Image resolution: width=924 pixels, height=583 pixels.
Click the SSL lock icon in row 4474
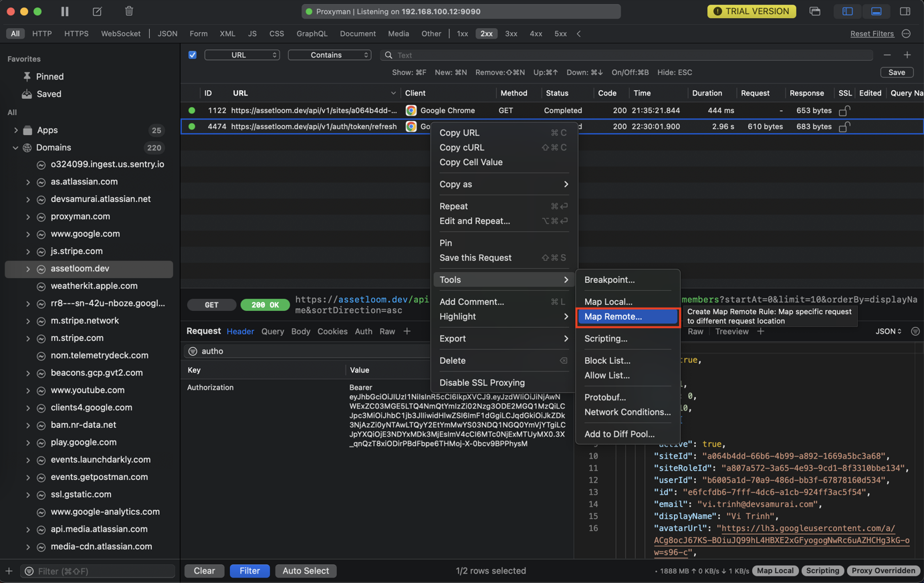tap(844, 126)
